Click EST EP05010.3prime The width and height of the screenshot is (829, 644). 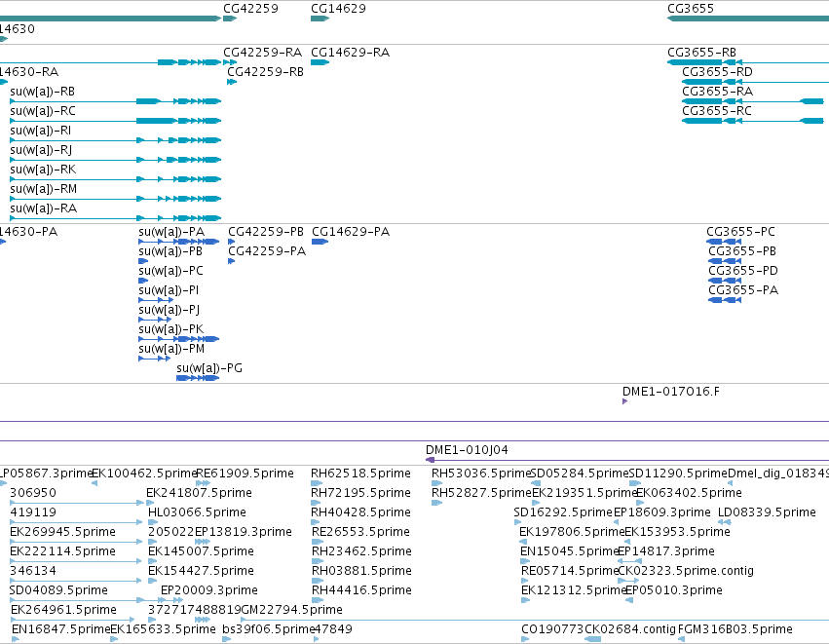(x=674, y=590)
